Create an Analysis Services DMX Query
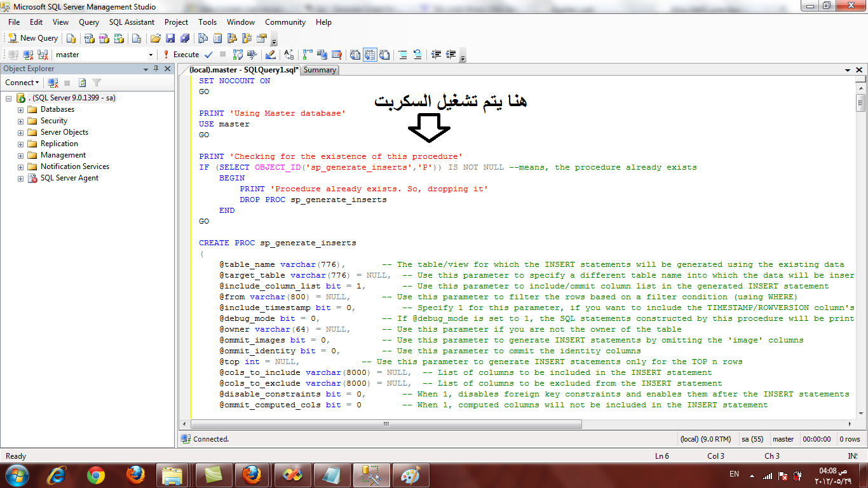This screenshot has height=488, width=868. click(104, 38)
